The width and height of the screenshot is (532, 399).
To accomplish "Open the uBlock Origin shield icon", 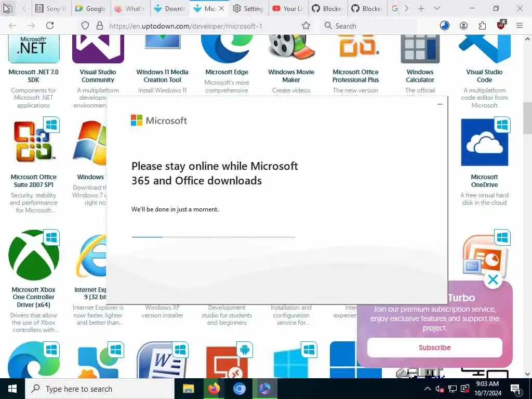I will [501, 25].
